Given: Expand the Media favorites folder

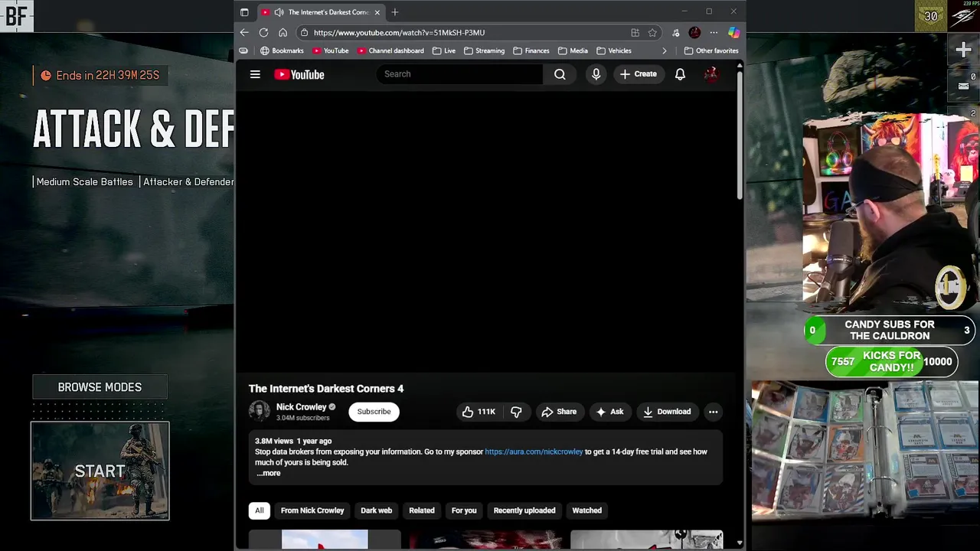Looking at the screenshot, I should coord(573,51).
